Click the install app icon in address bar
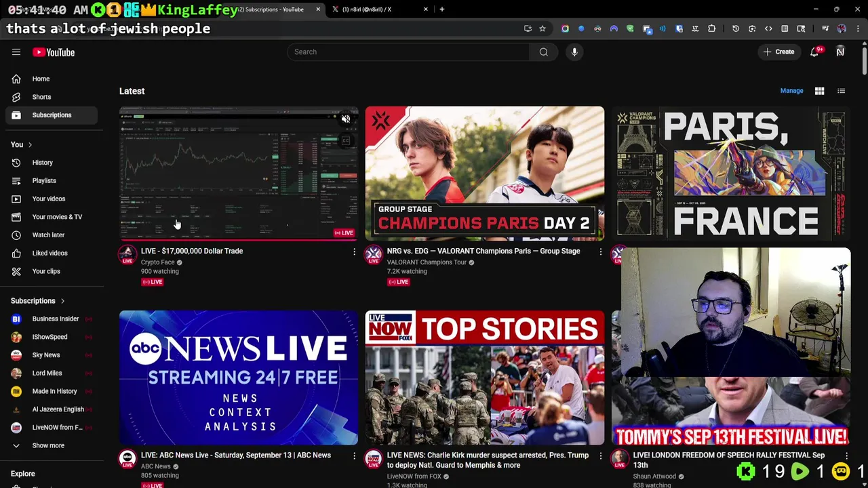868x488 pixels. coord(528,28)
